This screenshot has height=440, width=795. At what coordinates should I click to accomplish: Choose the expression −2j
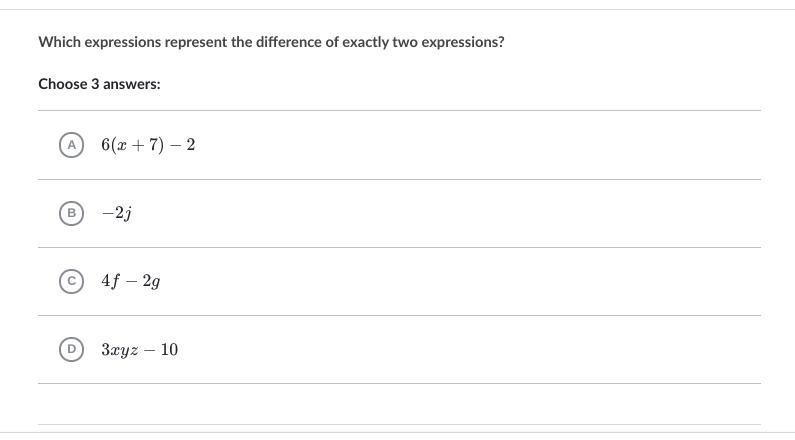tap(117, 213)
